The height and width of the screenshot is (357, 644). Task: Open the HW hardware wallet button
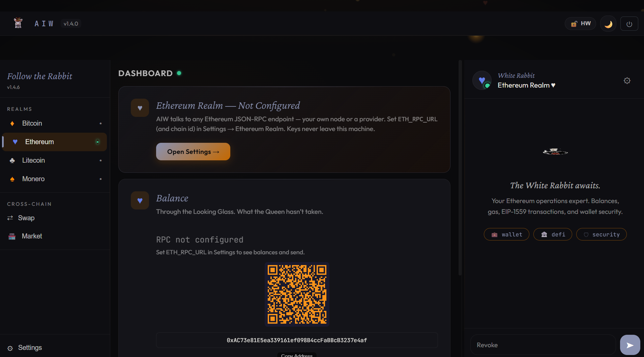pos(581,24)
